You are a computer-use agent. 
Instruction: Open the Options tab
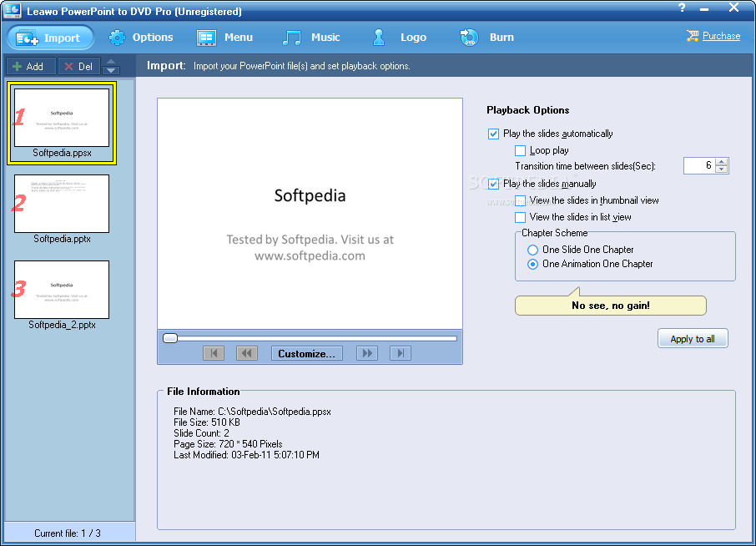(141, 37)
